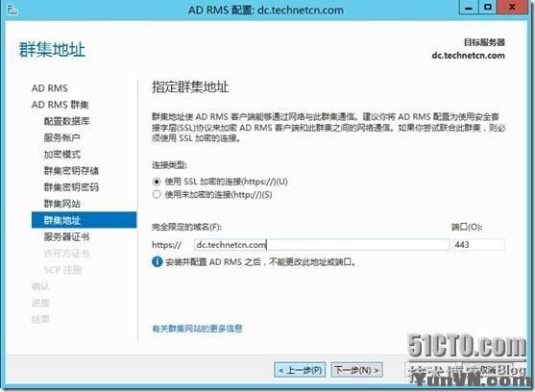Go to 群集密钥密码 step

click(71, 187)
